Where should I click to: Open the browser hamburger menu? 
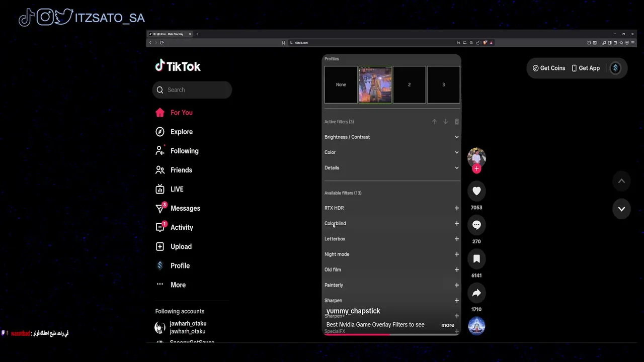coord(632,43)
